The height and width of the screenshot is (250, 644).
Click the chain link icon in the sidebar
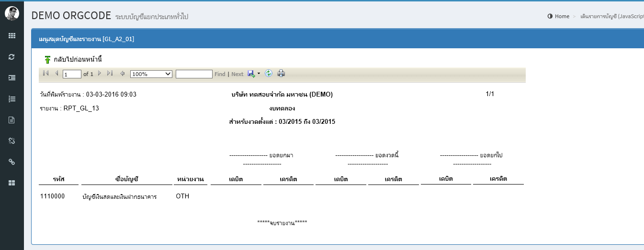click(12, 162)
